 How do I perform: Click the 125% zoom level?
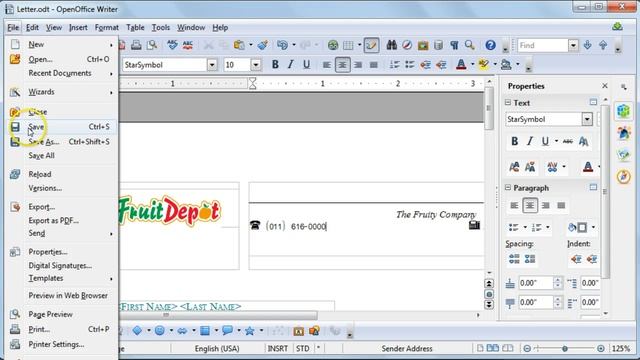tap(621, 349)
